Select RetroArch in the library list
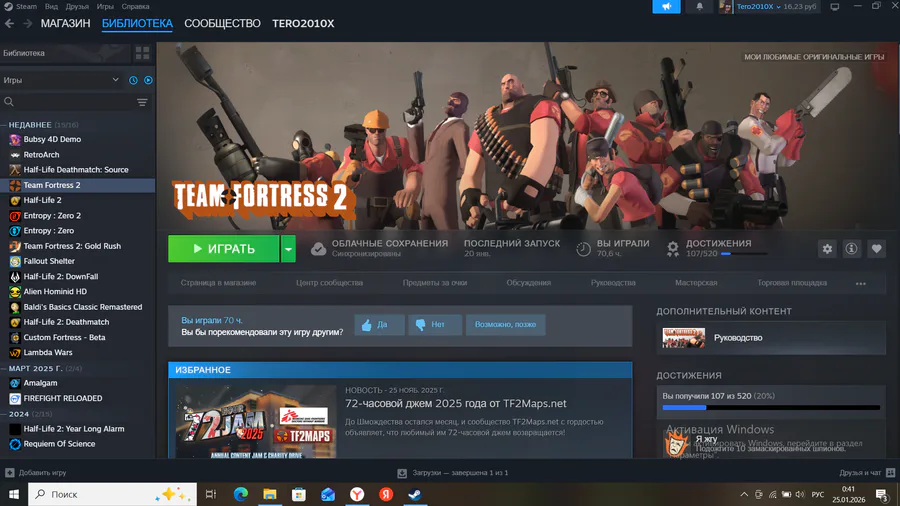Image resolution: width=900 pixels, height=506 pixels. coord(77,155)
